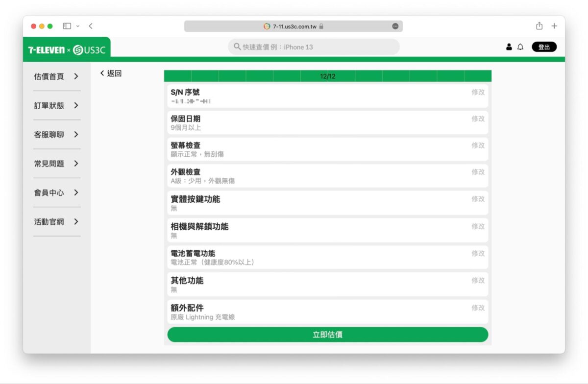
Task: Click 修改 for S/N 序號
Action: (478, 92)
